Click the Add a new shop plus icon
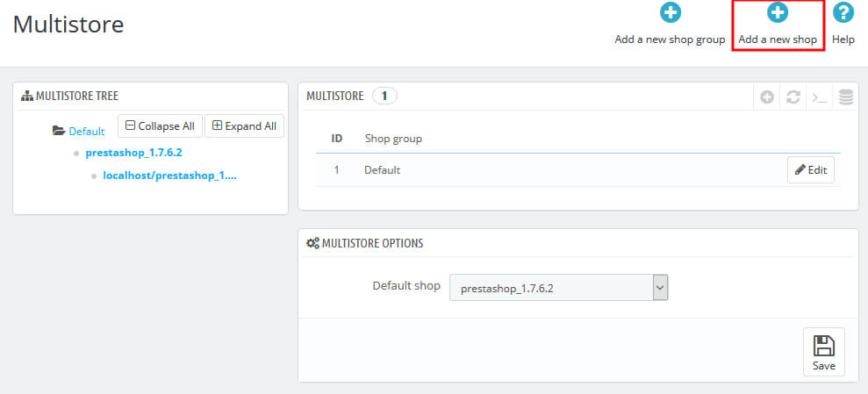Image resolution: width=868 pixels, height=394 pixels. pyautogui.click(x=778, y=13)
